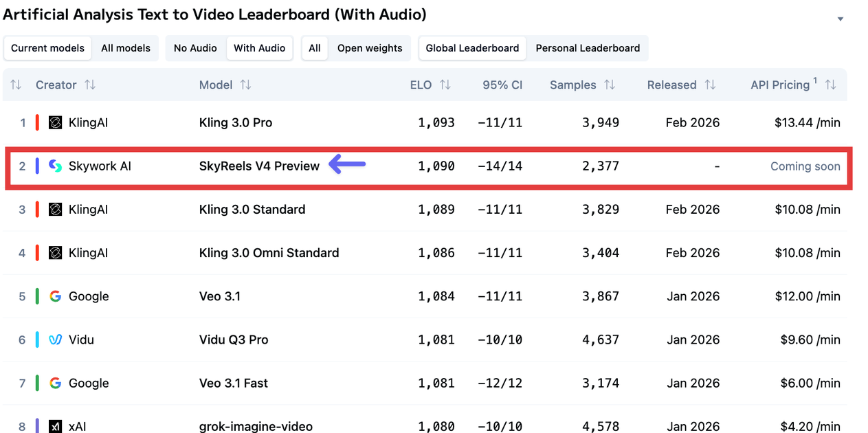Toggle to Current models filter
Screen dimensions: 868x433
pos(47,48)
